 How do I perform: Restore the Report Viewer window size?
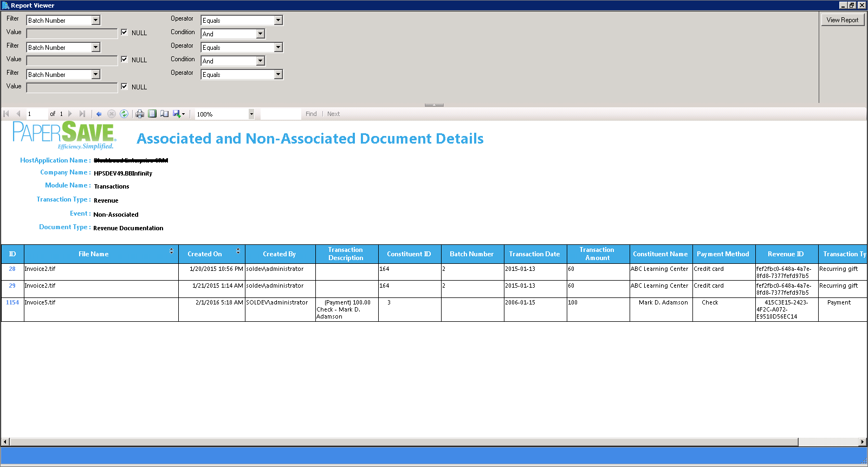852,5
